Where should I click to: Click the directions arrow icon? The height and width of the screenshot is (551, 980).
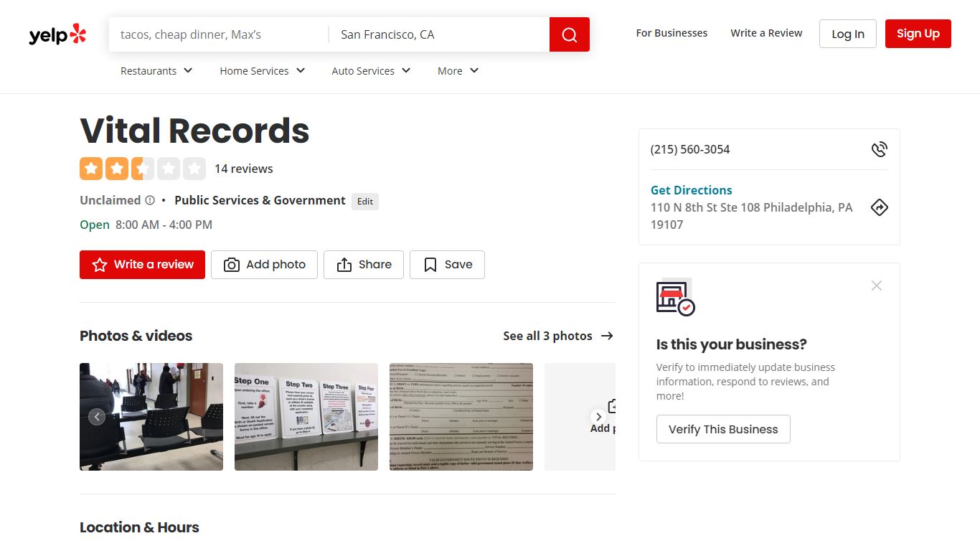879,207
